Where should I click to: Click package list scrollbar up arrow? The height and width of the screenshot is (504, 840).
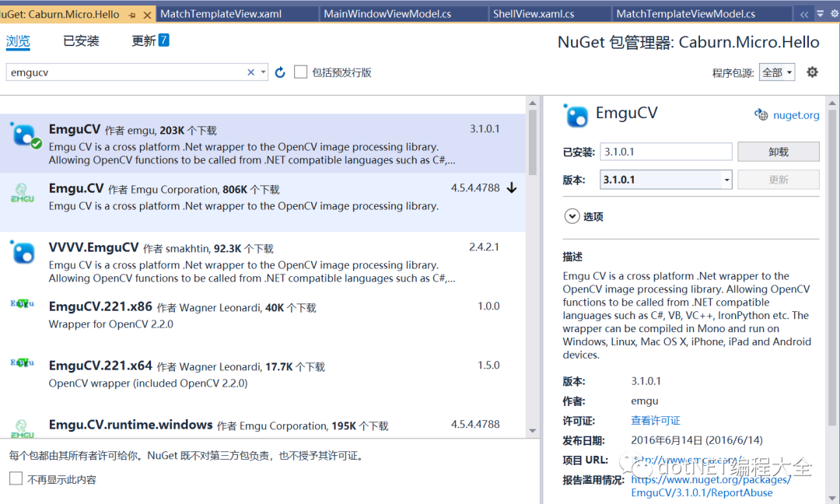[533, 103]
